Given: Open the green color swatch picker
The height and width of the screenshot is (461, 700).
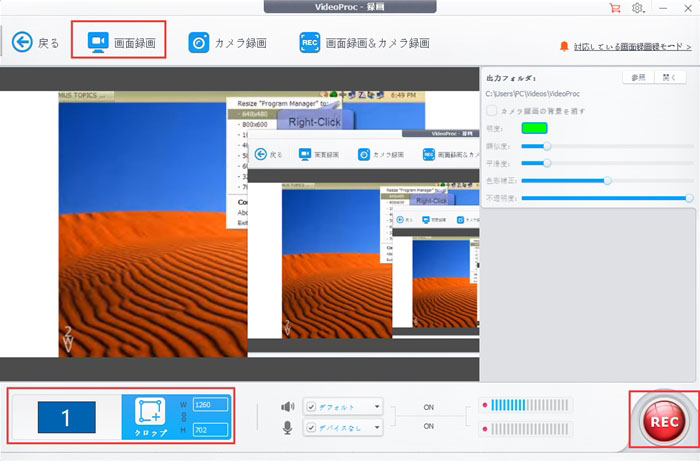Looking at the screenshot, I should [x=535, y=128].
